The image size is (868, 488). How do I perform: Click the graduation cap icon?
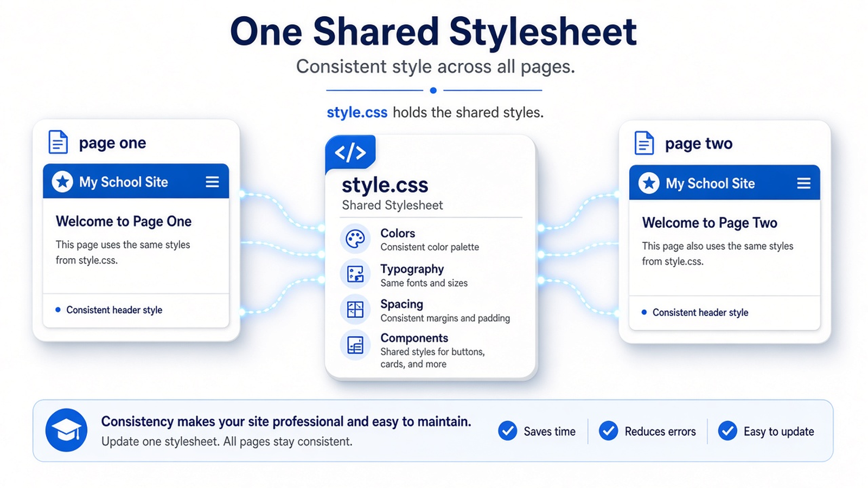coord(66,431)
